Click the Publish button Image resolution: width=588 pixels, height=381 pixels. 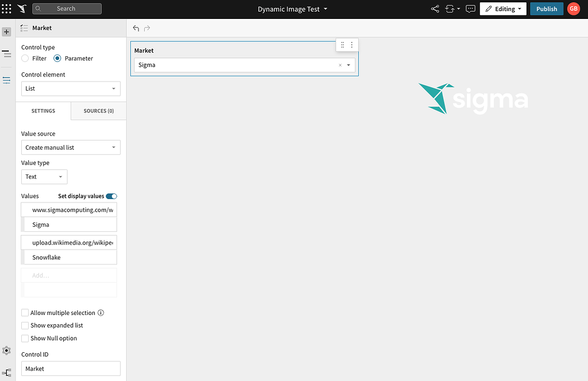click(x=546, y=9)
